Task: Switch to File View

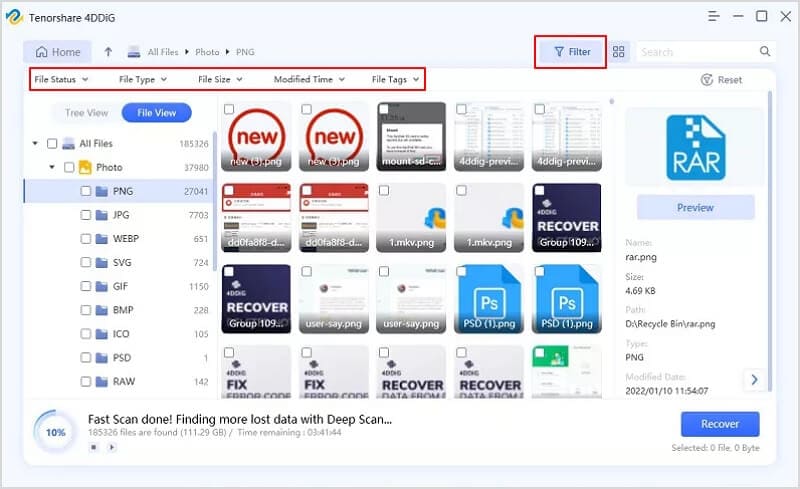Action: click(157, 113)
